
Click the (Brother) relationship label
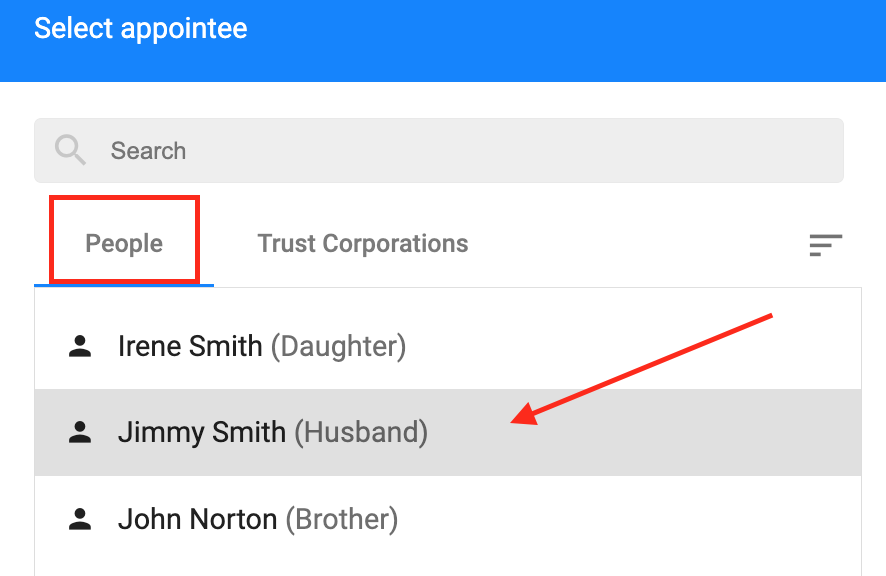click(341, 519)
